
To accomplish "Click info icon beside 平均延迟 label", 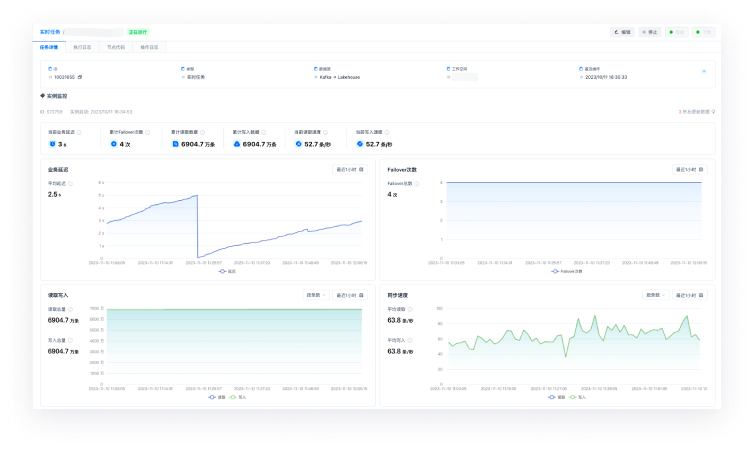I will (75, 184).
